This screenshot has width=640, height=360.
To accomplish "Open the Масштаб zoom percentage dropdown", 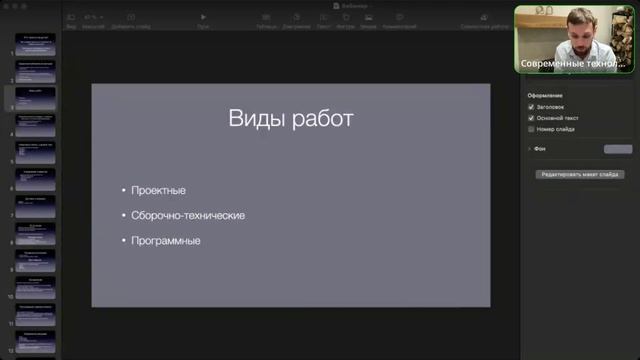I will pos(93,18).
